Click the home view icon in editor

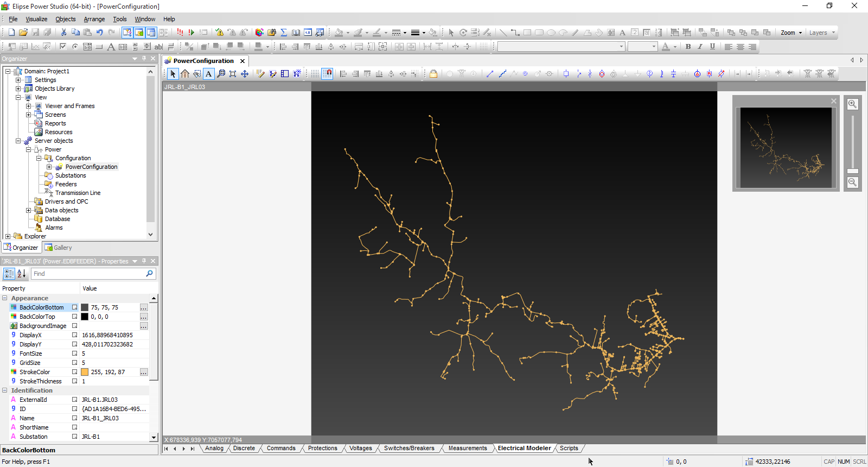185,74
